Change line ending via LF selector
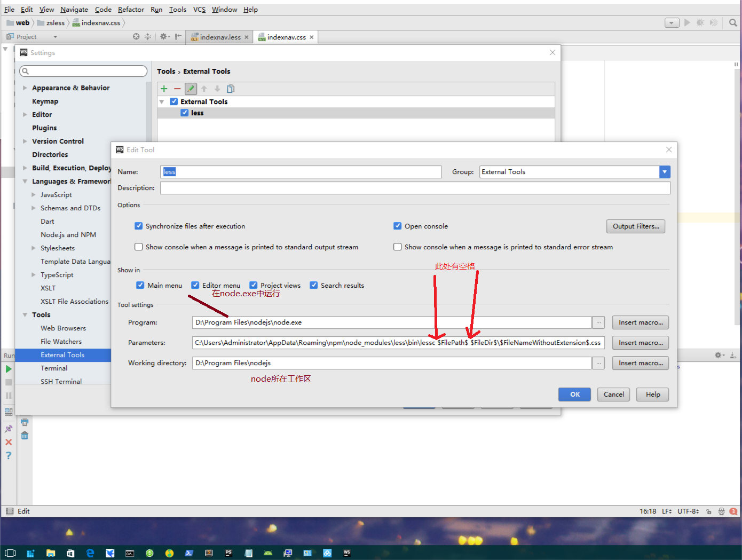Image resolution: width=742 pixels, height=560 pixels. click(x=666, y=511)
